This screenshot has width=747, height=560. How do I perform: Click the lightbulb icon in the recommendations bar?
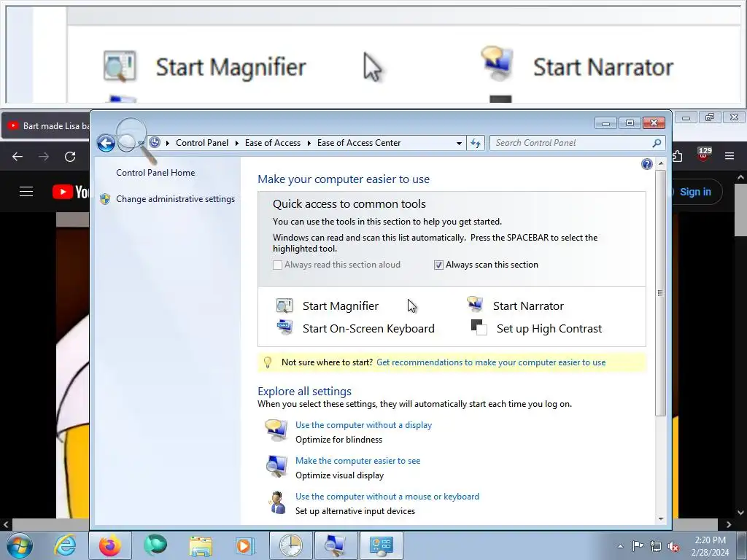click(268, 362)
